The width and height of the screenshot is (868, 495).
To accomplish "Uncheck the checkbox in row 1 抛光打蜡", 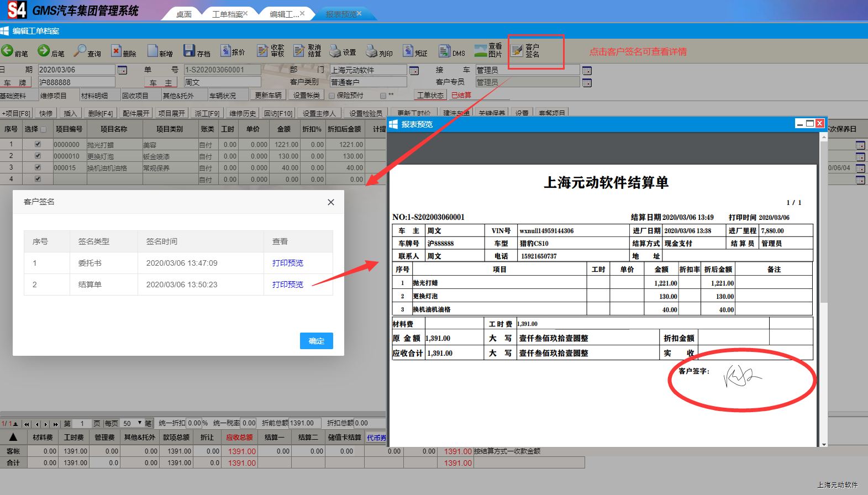I will [x=38, y=144].
